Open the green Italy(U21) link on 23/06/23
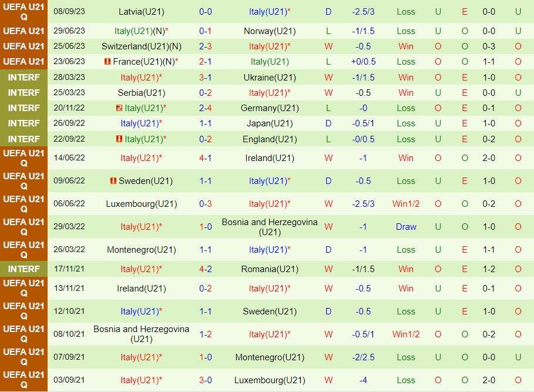The image size is (534, 392). click(270, 62)
